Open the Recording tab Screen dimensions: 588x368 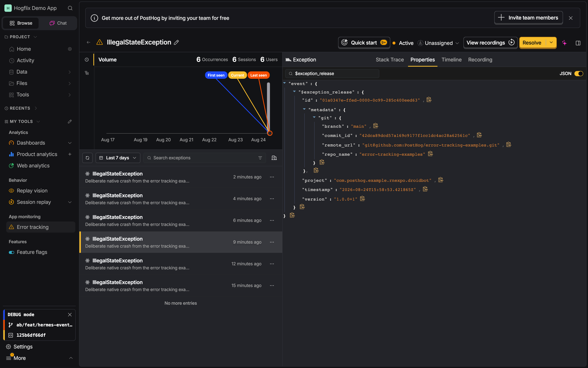coord(480,60)
